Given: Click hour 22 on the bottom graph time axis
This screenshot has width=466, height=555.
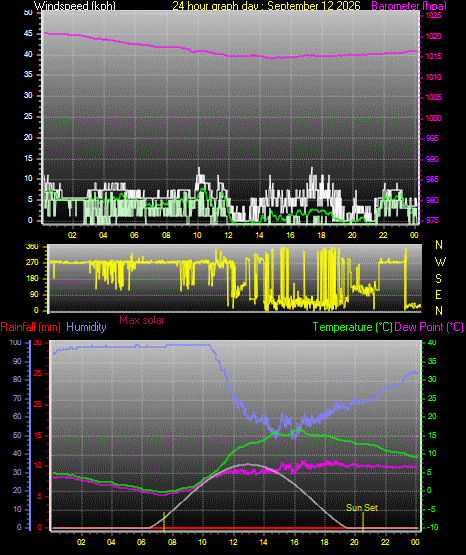Looking at the screenshot, I should [x=385, y=542].
